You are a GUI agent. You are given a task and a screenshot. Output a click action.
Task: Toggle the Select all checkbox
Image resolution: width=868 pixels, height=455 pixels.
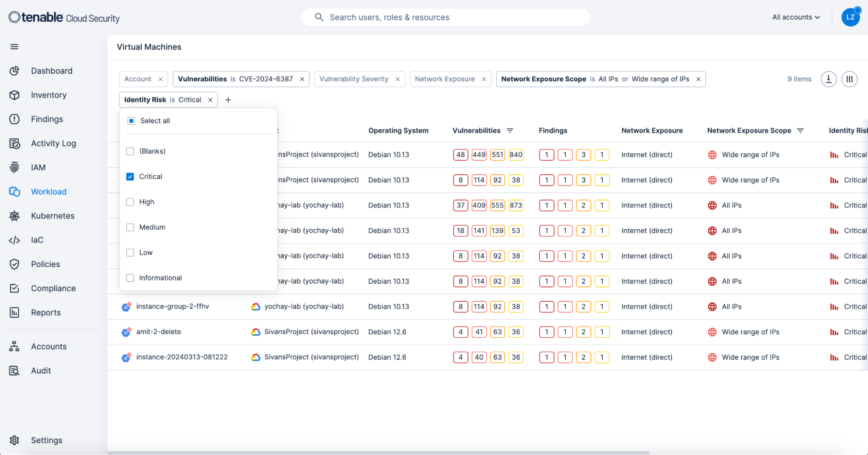[x=131, y=121]
